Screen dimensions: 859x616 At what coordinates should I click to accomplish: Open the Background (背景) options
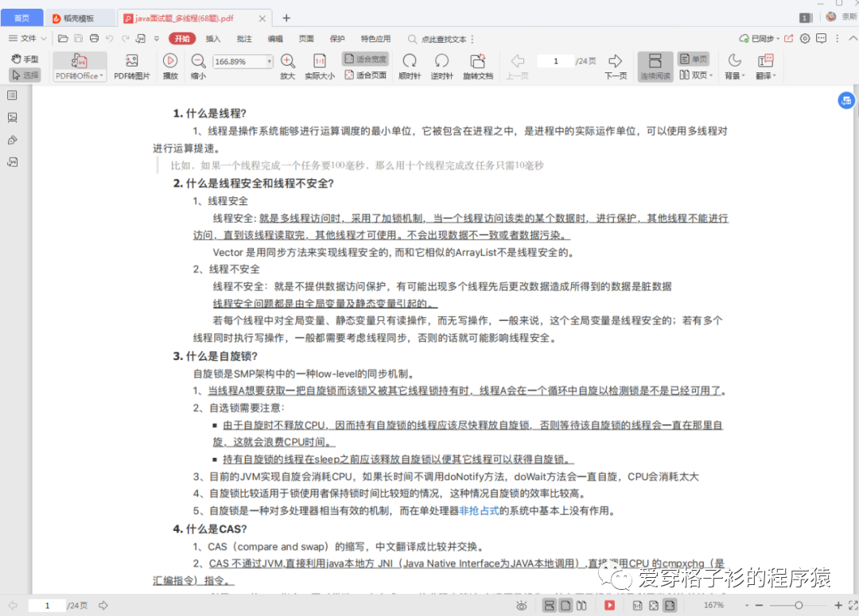[734, 67]
